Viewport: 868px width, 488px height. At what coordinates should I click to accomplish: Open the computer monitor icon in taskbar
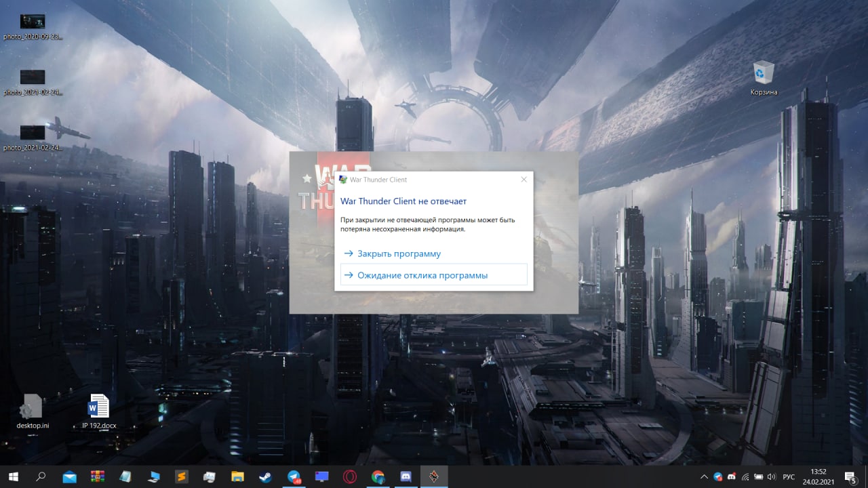point(154,476)
